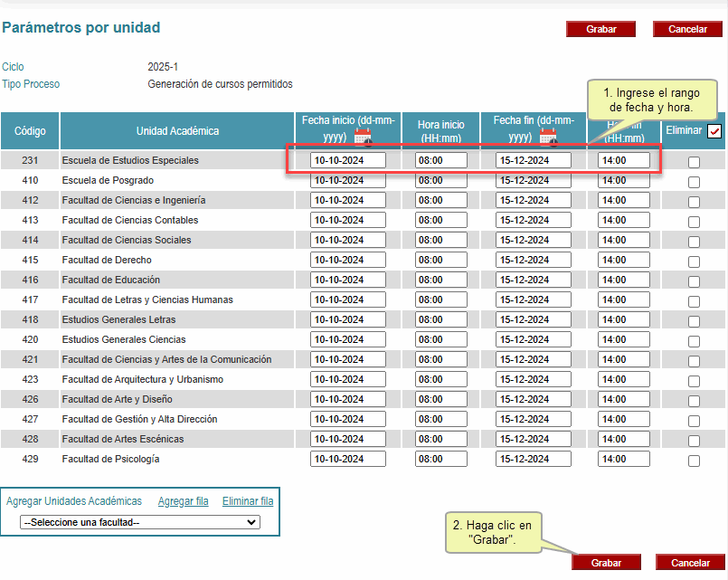Click Fecha fin field for Facultad de Educación
Viewport: 728px width, 580px height.
pos(534,280)
